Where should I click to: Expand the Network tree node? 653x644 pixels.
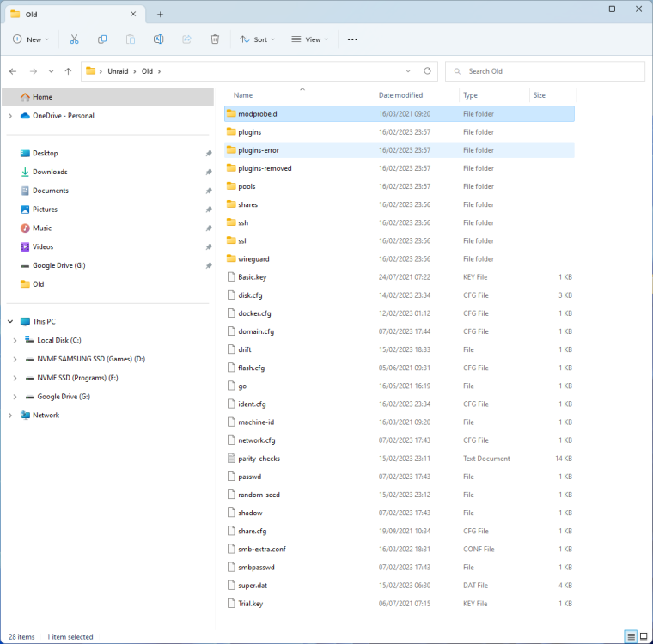pyautogui.click(x=10, y=416)
